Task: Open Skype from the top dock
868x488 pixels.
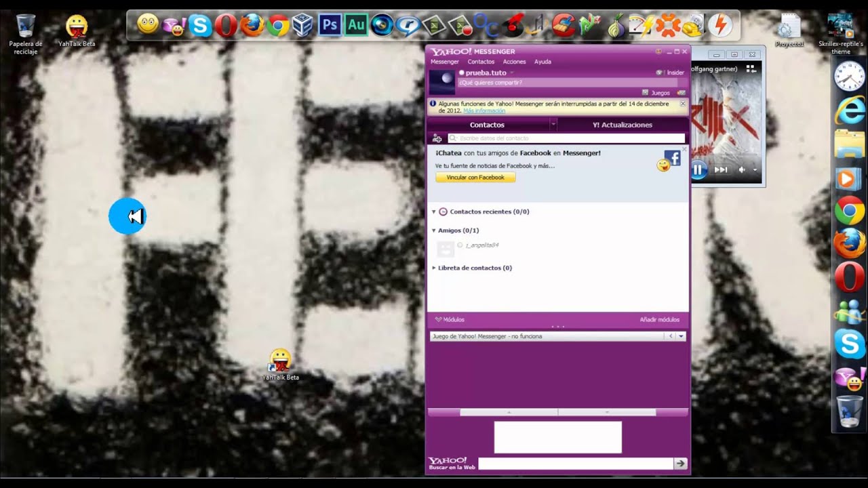Action: click(200, 26)
